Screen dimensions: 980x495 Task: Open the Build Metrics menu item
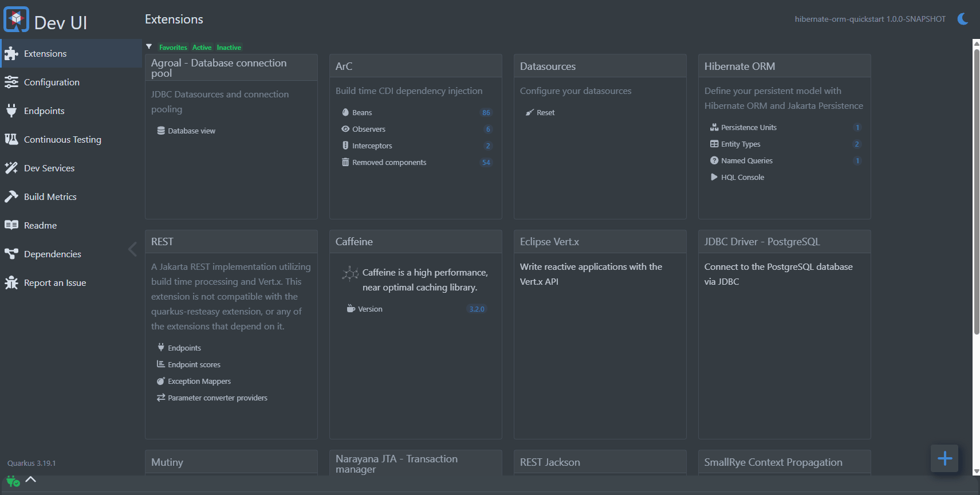[x=71, y=197]
